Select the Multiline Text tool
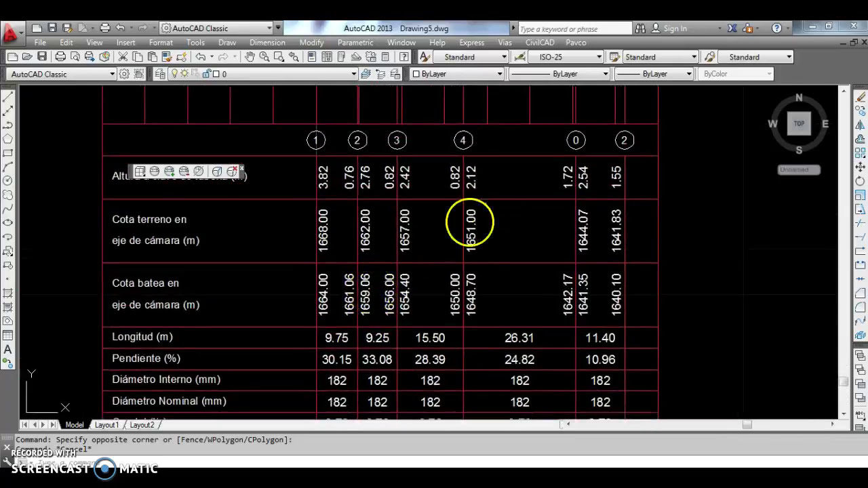Screen dimensions: 868x488 coord(7,349)
